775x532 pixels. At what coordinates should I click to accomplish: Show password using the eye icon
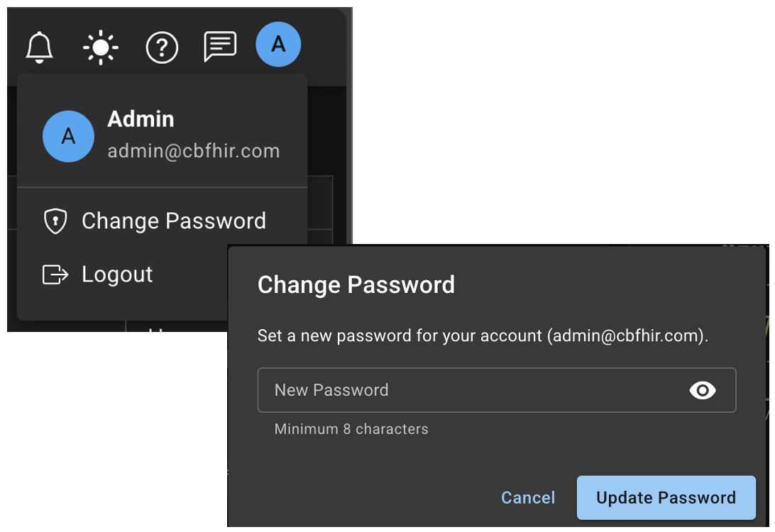point(703,390)
